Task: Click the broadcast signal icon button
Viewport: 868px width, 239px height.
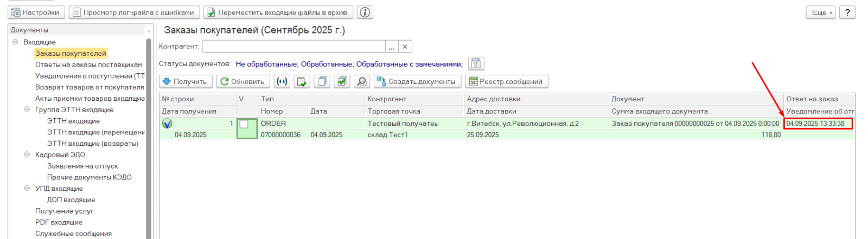Action: point(282,82)
